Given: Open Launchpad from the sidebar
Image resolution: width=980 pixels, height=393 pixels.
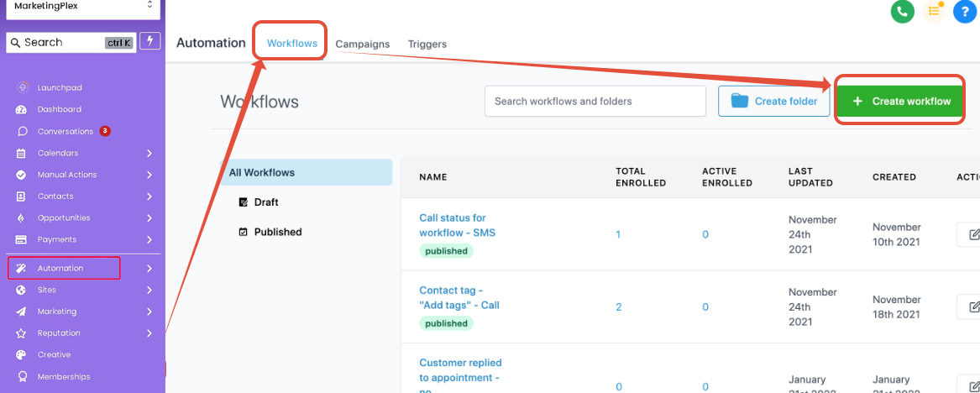Looking at the screenshot, I should click(59, 87).
